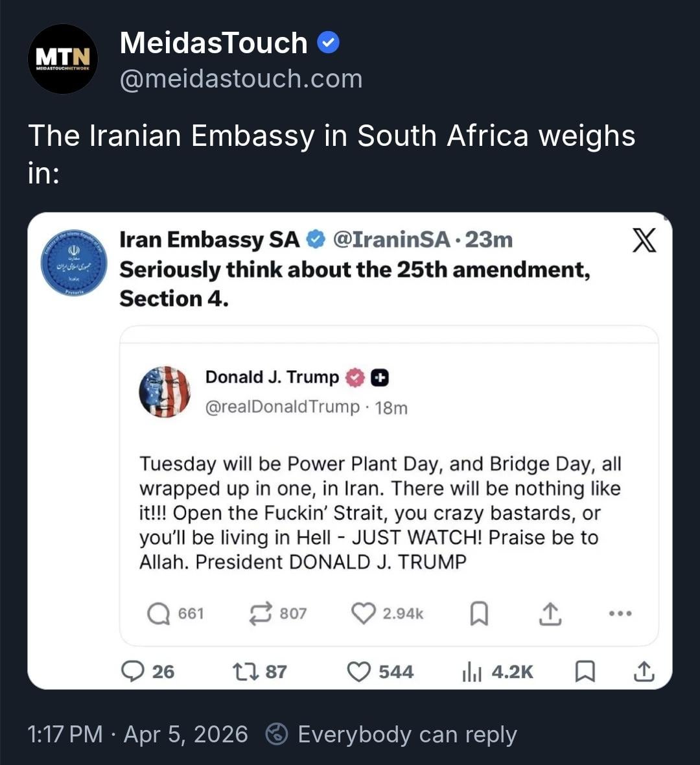The width and height of the screenshot is (700, 765).
Task: Open the Everybody can reply setting
Action: (x=406, y=735)
